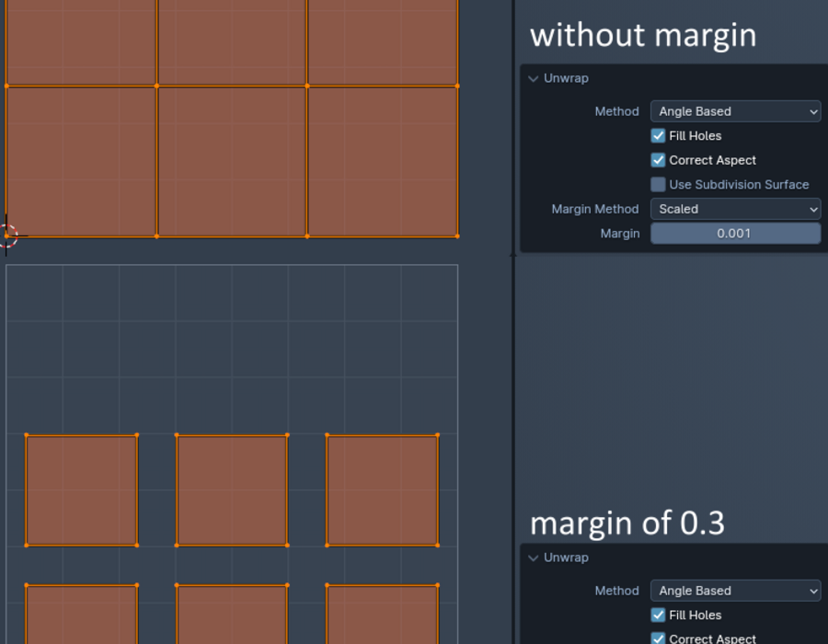Click the 2D cursor in the UV editor
Image resolution: width=828 pixels, height=644 pixels.
(6, 236)
